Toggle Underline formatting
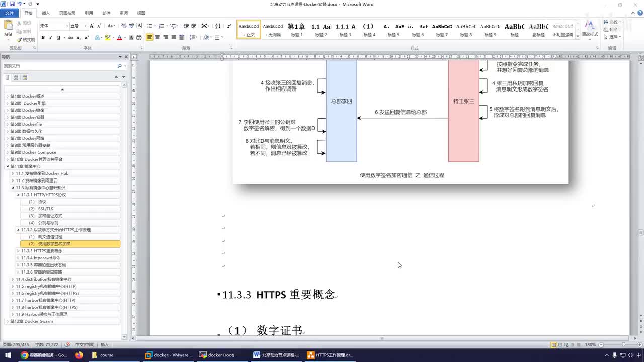The height and width of the screenshot is (362, 644). [58, 38]
